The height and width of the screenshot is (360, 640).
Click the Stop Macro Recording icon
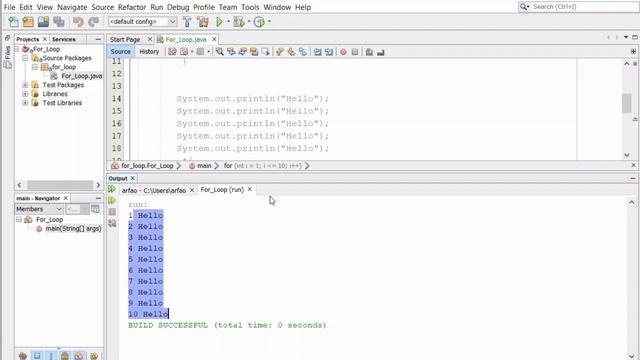click(x=355, y=52)
